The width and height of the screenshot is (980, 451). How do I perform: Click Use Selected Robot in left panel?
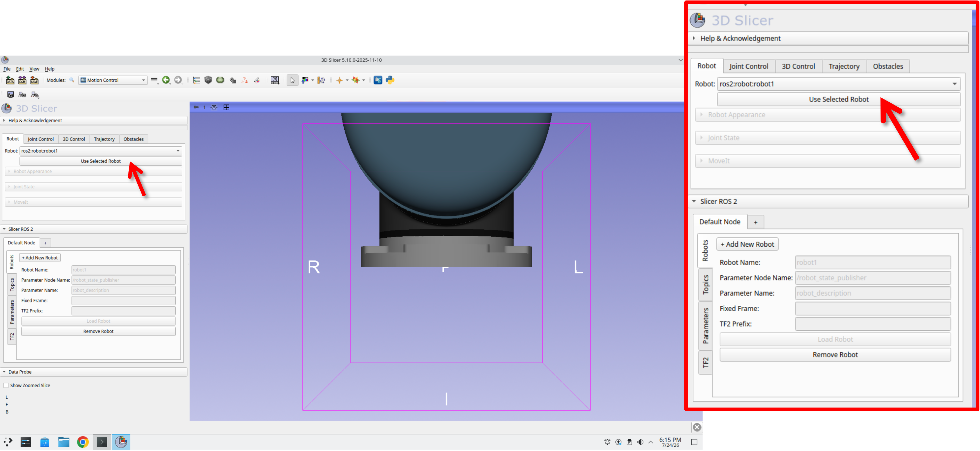tap(101, 161)
